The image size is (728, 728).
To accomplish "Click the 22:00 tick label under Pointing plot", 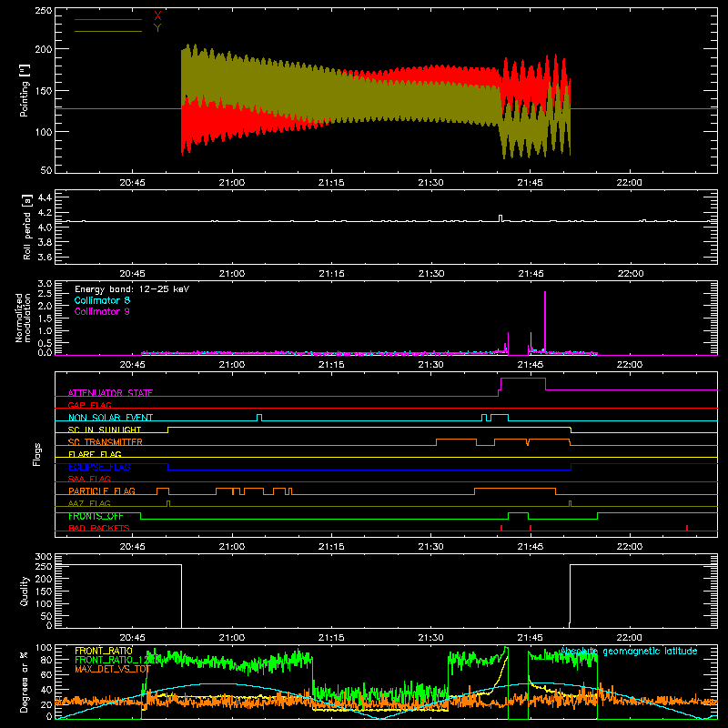I will pyautogui.click(x=629, y=183).
